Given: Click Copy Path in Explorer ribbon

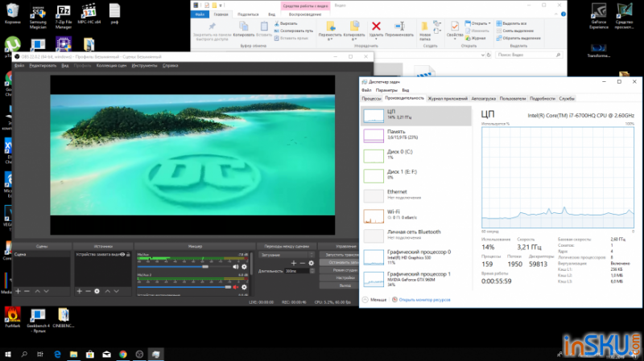Looking at the screenshot, I should click(x=294, y=31).
